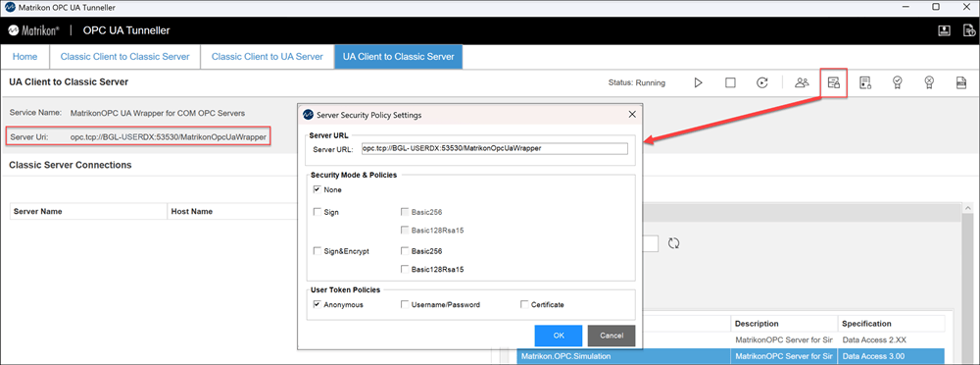The image size is (980, 365).
Task: Open rejected certificates ribbon-x icon
Action: point(929,82)
